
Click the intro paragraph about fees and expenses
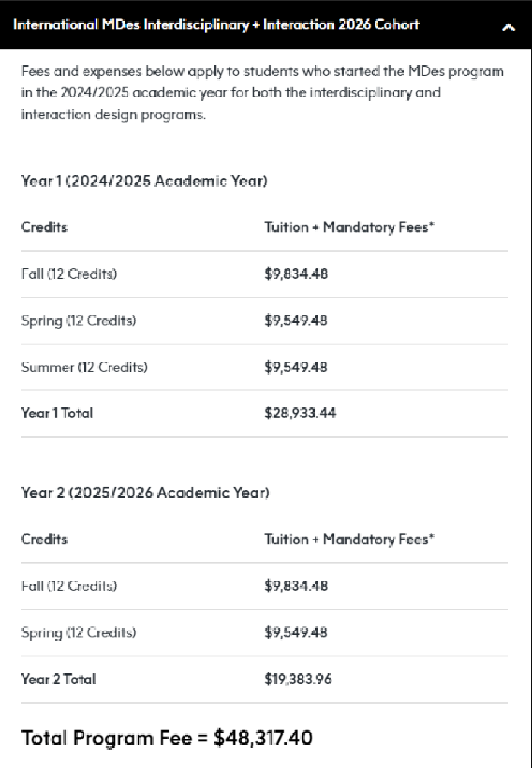(x=262, y=93)
